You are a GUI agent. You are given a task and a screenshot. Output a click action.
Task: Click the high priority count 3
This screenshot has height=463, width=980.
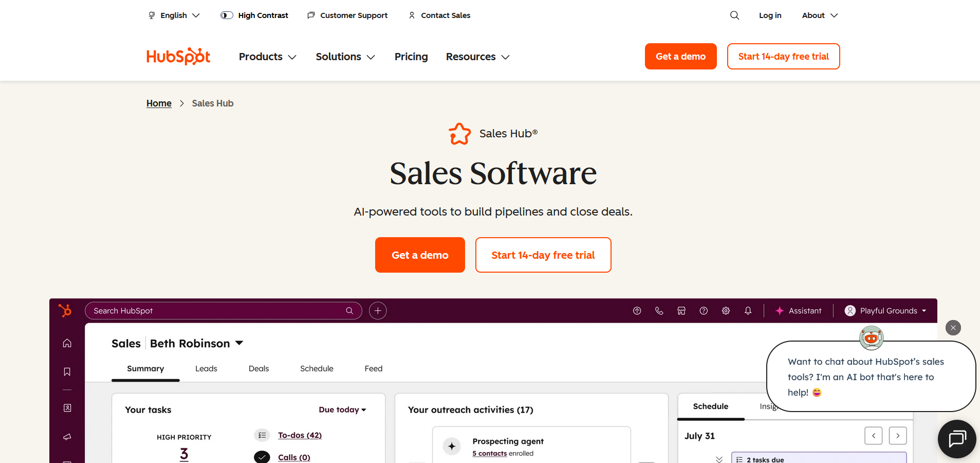click(x=184, y=454)
